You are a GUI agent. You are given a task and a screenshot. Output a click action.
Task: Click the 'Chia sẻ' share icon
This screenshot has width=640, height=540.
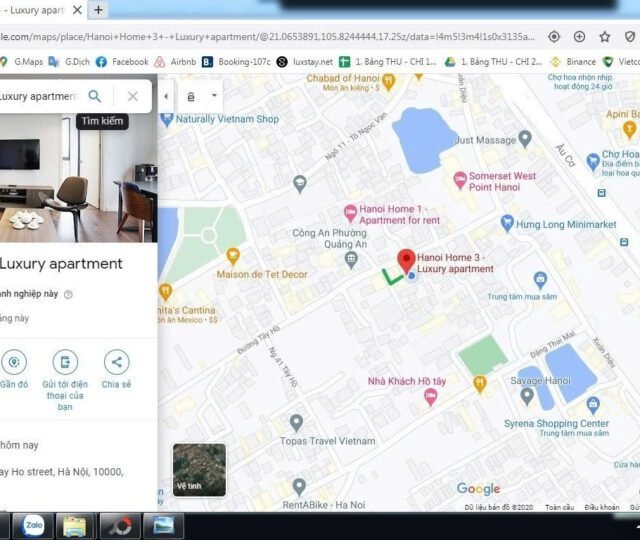coord(116,362)
